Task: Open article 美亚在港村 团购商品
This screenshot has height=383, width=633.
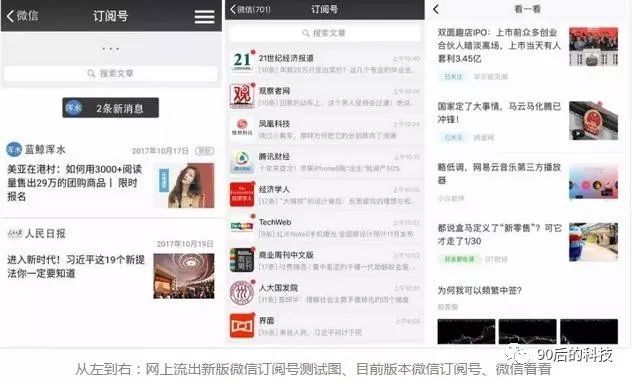Action: [x=75, y=182]
